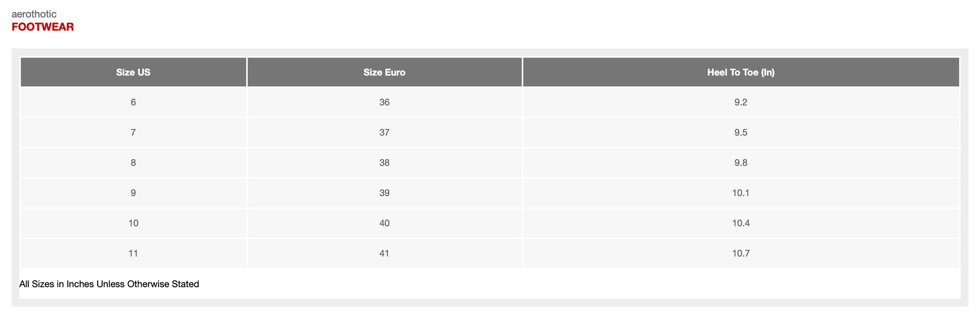Click Euro size 41 cell
The image size is (980, 317).
click(384, 253)
